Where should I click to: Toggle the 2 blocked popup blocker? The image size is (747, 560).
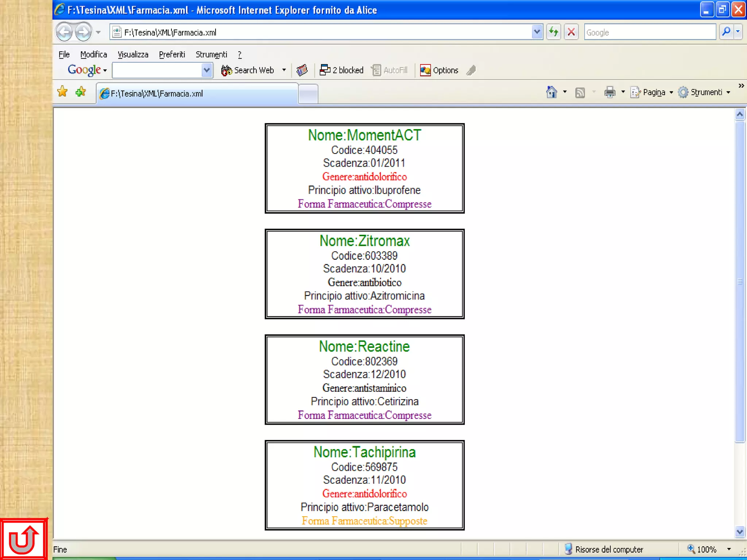point(341,70)
